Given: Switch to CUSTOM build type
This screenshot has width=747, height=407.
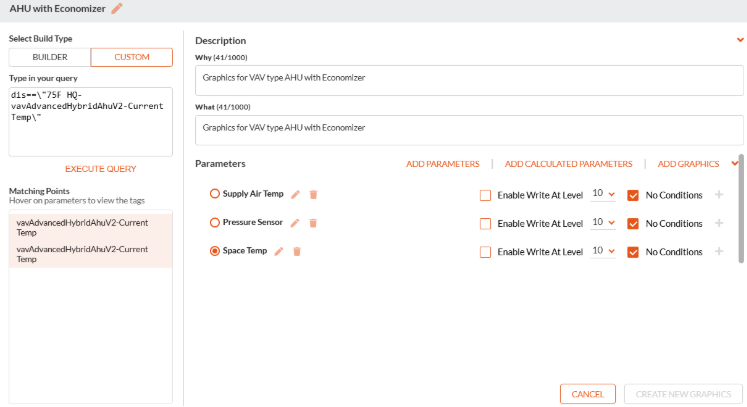Looking at the screenshot, I should click(x=131, y=57).
